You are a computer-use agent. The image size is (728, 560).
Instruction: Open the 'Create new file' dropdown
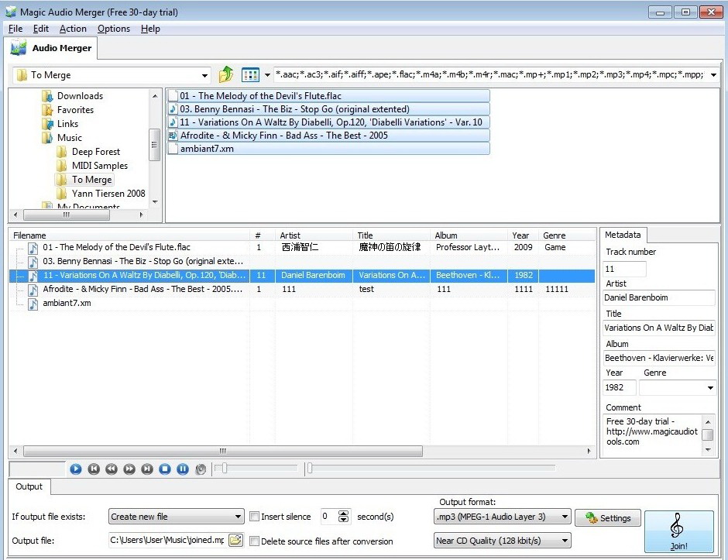tap(238, 517)
